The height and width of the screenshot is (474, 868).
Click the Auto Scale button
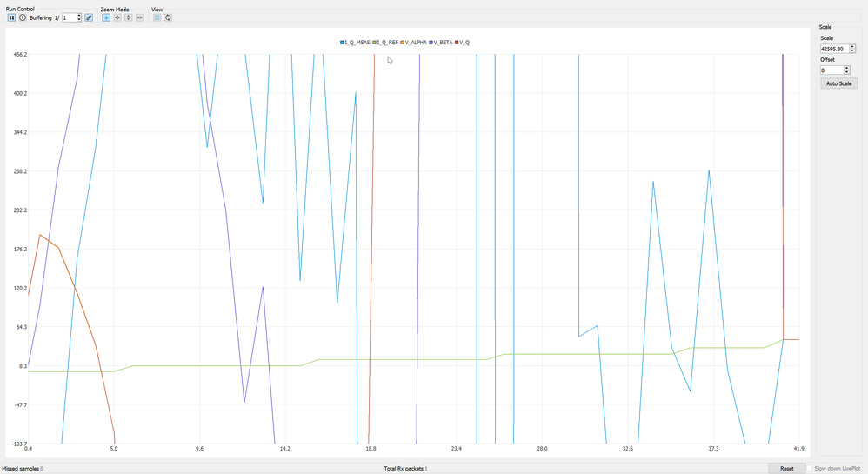838,83
